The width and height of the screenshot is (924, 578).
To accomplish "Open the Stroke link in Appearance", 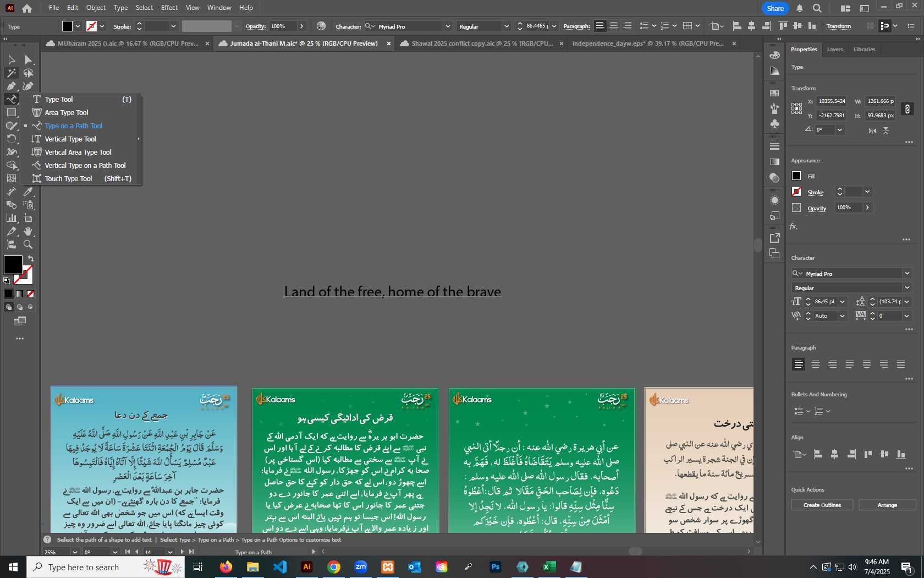I will coord(815,193).
